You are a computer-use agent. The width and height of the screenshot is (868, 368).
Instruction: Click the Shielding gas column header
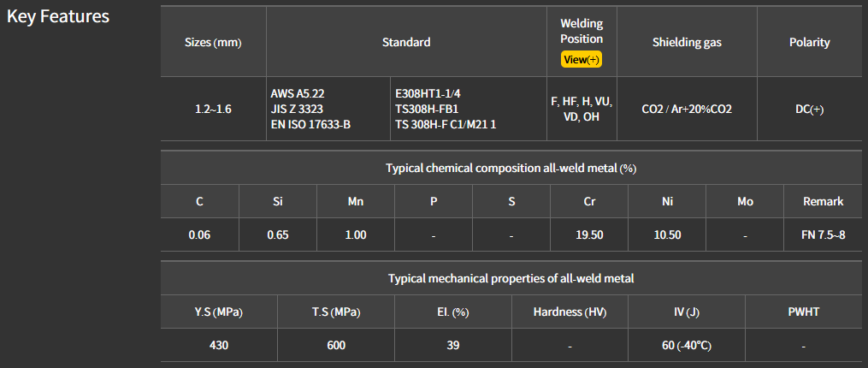[687, 42]
